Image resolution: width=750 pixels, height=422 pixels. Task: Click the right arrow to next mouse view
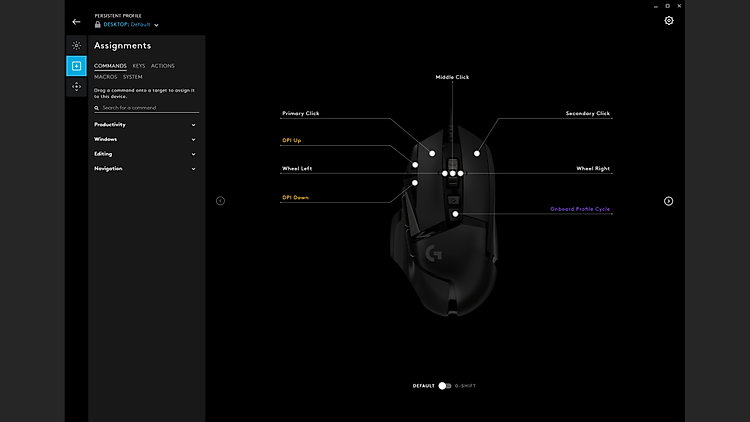669,201
